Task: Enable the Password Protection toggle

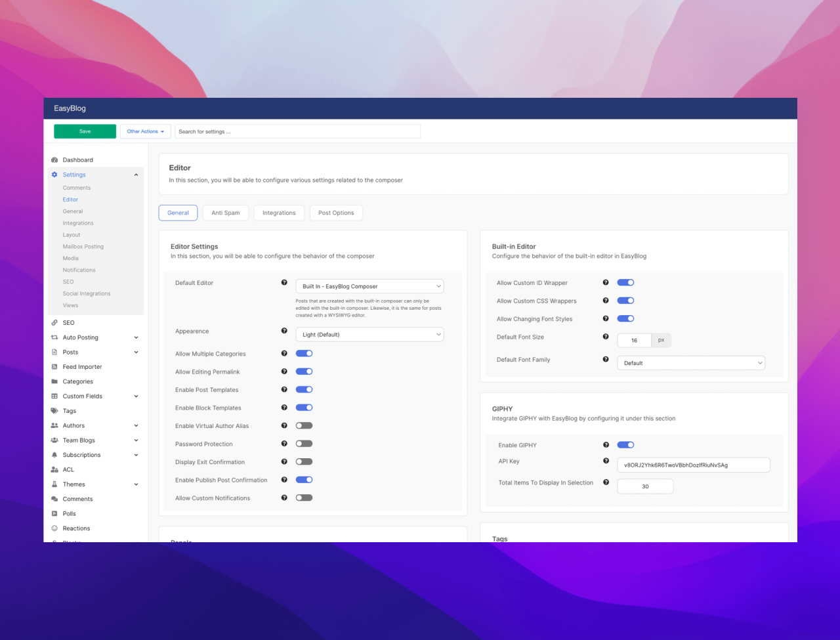Action: click(x=304, y=444)
